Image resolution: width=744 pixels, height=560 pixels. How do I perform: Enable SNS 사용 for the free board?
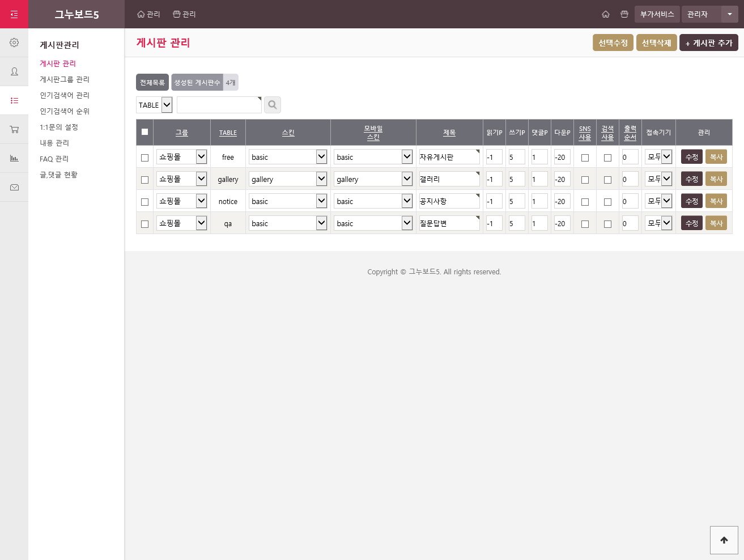click(585, 158)
